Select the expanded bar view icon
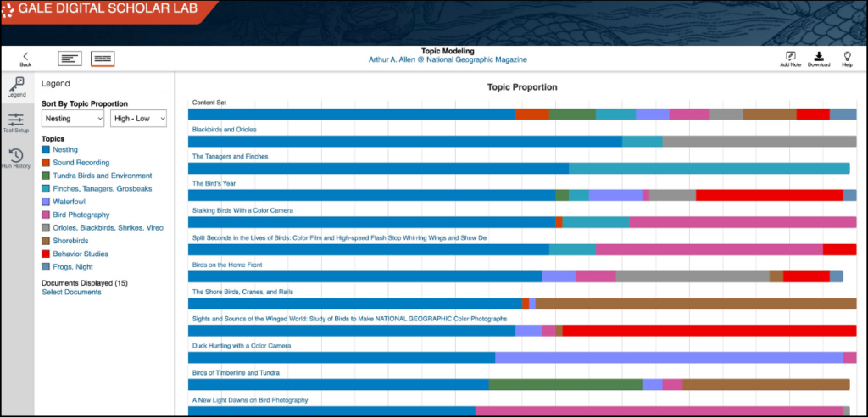Viewport: 868px width, 418px height. (103, 59)
